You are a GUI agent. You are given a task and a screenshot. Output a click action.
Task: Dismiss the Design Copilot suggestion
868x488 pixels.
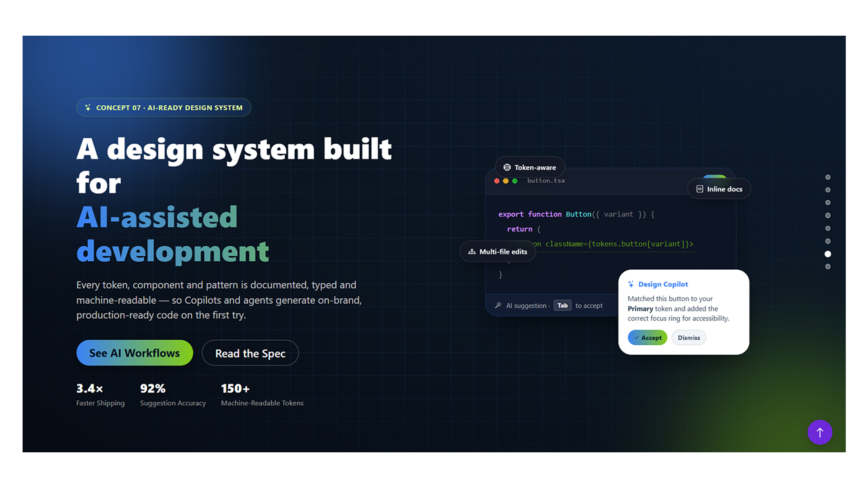click(689, 338)
